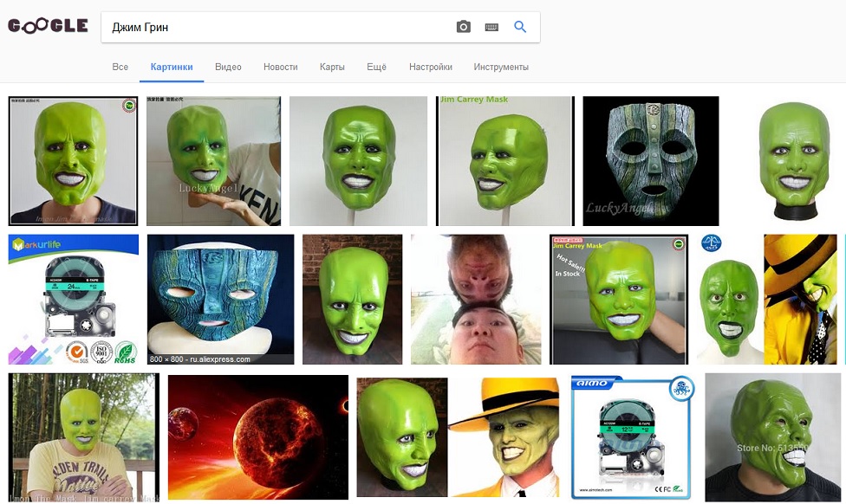Switch to the Все tab
846x504 pixels.
click(120, 67)
